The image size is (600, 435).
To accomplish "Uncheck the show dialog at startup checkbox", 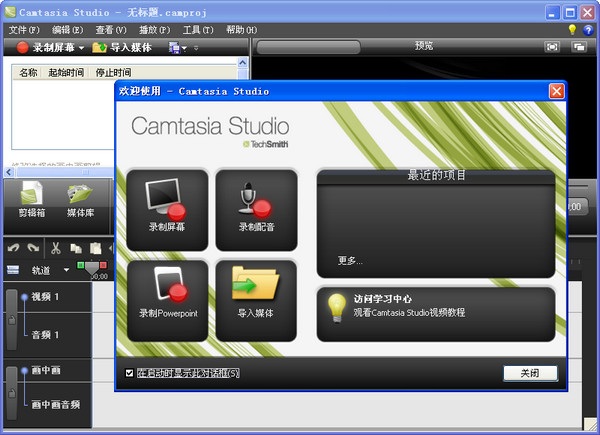I will (128, 373).
